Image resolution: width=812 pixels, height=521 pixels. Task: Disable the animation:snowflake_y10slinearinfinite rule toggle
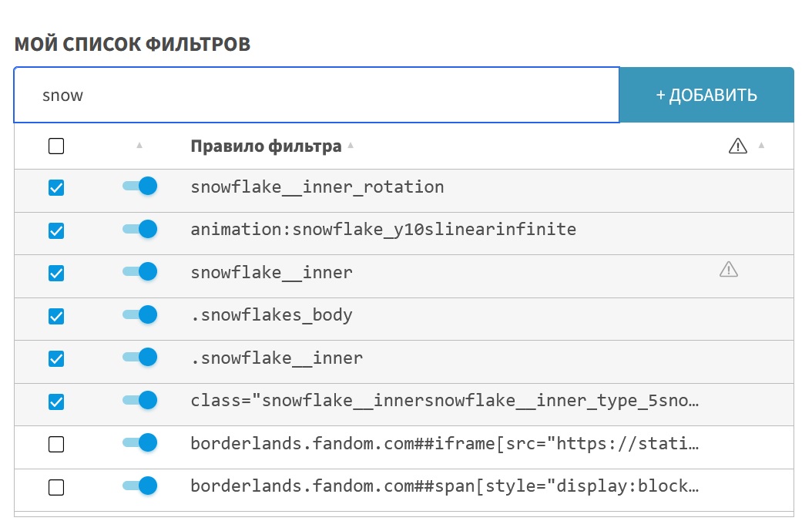(x=140, y=229)
